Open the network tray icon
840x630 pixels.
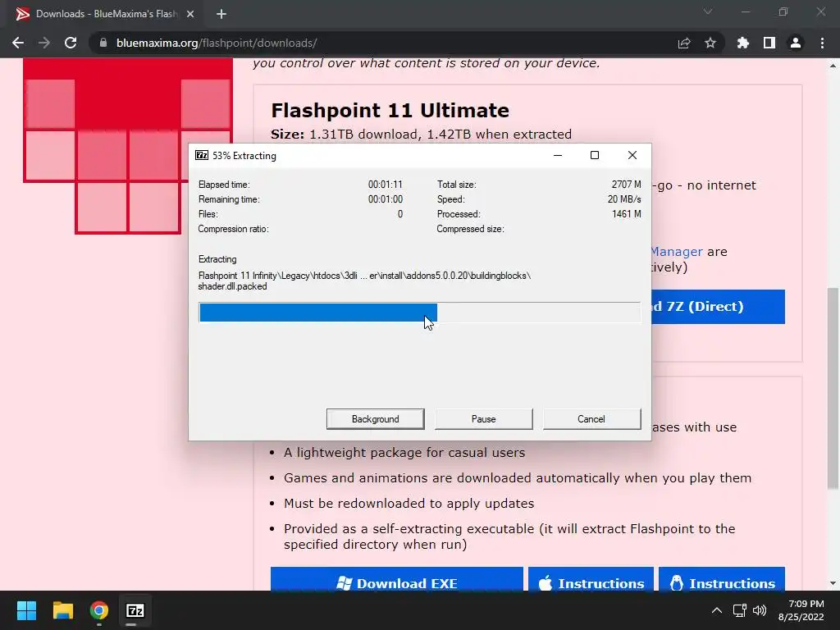tap(739, 610)
